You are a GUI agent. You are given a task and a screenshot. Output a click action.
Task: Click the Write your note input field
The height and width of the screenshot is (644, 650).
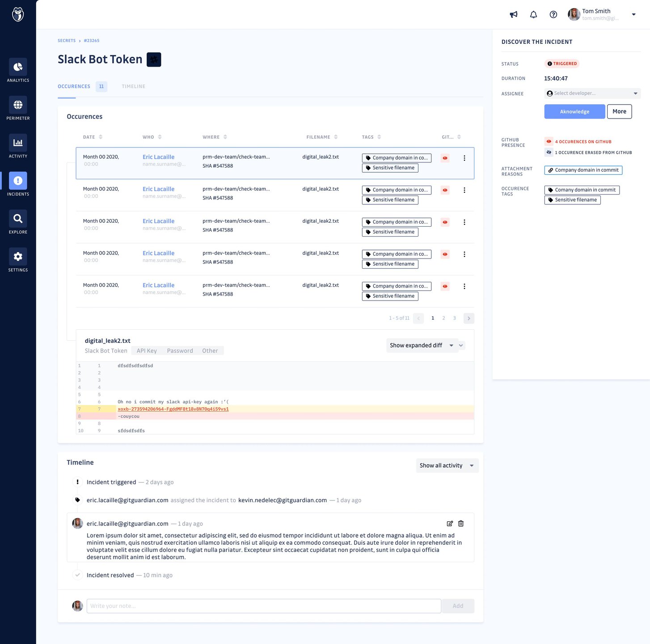[x=263, y=606]
